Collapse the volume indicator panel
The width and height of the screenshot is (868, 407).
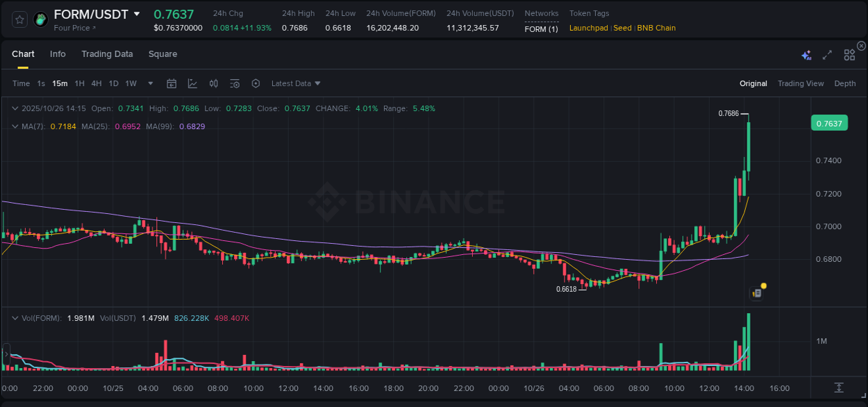coord(15,317)
